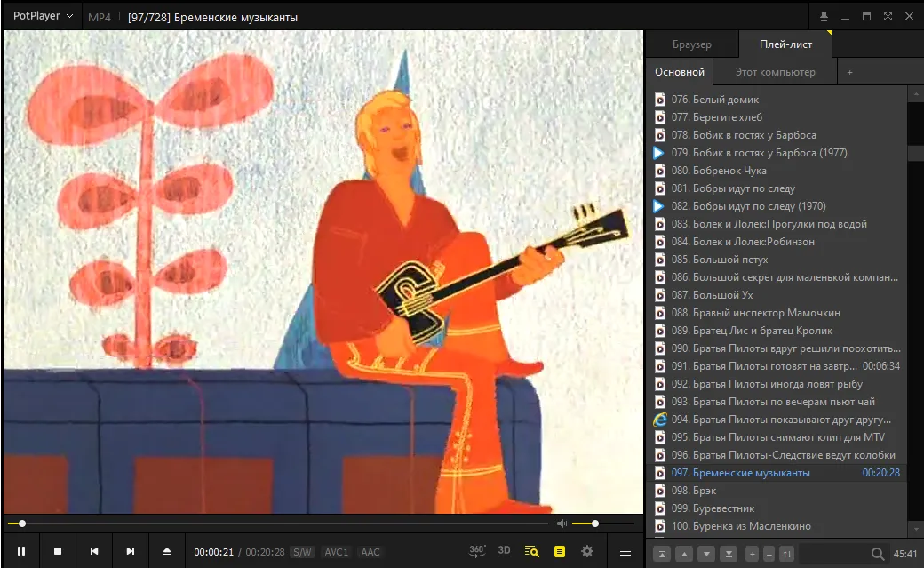Skip to the next playlist item
This screenshot has width=924, height=568.
coord(131,551)
